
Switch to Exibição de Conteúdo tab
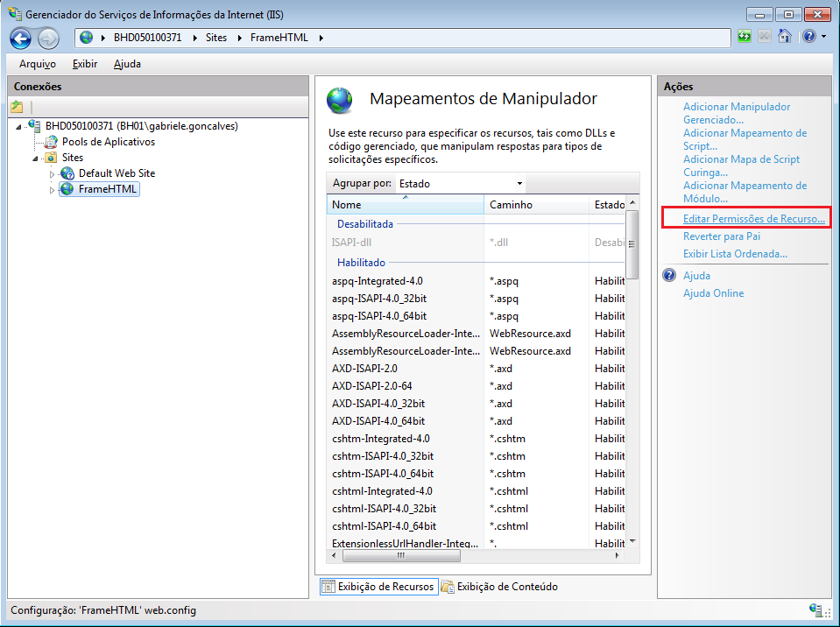click(x=499, y=587)
